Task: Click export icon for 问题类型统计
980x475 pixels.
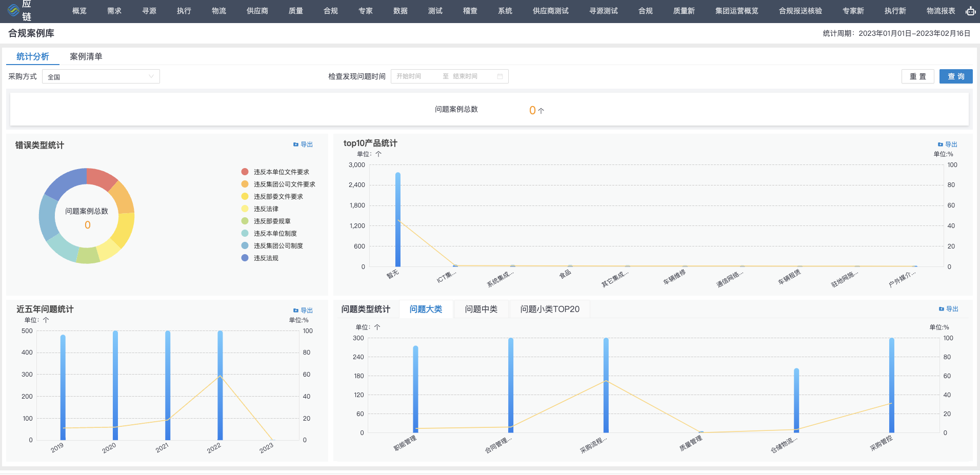Action: coord(941,309)
